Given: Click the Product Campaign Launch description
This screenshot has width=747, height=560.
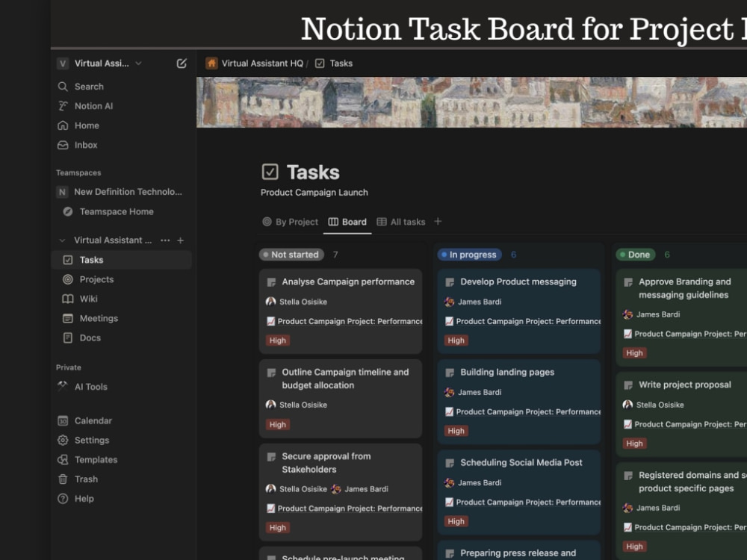Looking at the screenshot, I should (314, 193).
